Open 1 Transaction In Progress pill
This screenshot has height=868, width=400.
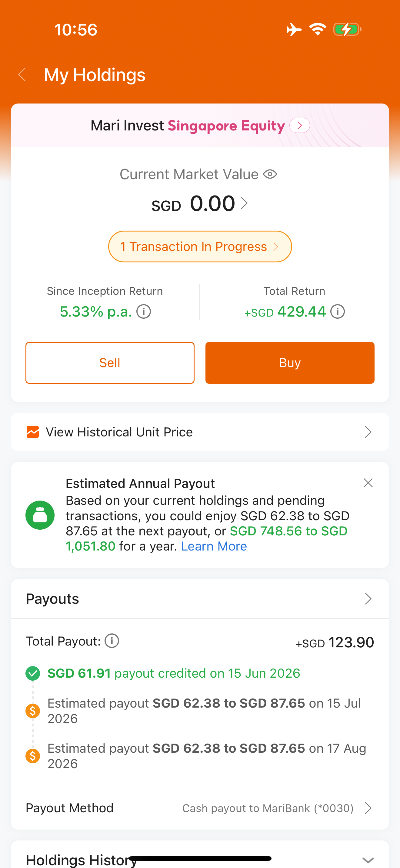200,247
